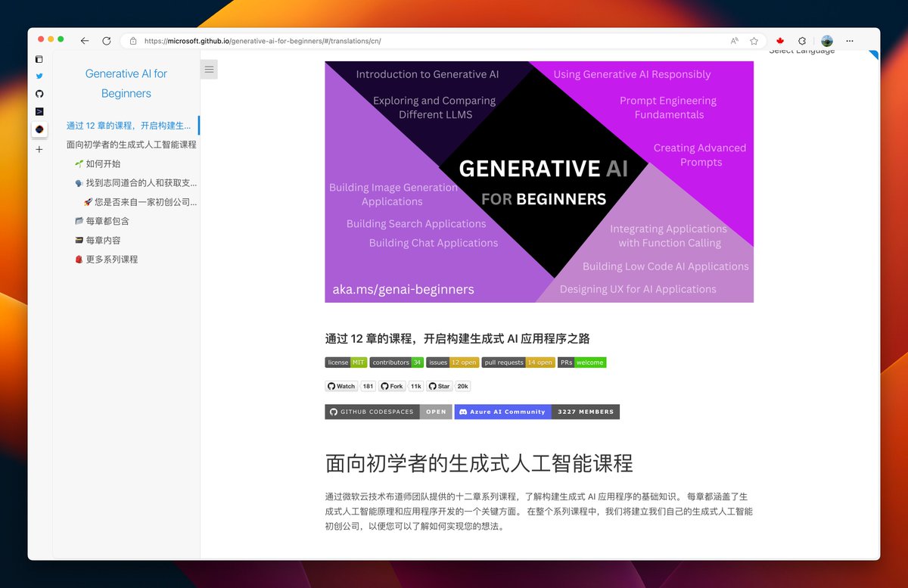The height and width of the screenshot is (588, 908).
Task: Bookmark this page with the star icon
Action: (754, 41)
